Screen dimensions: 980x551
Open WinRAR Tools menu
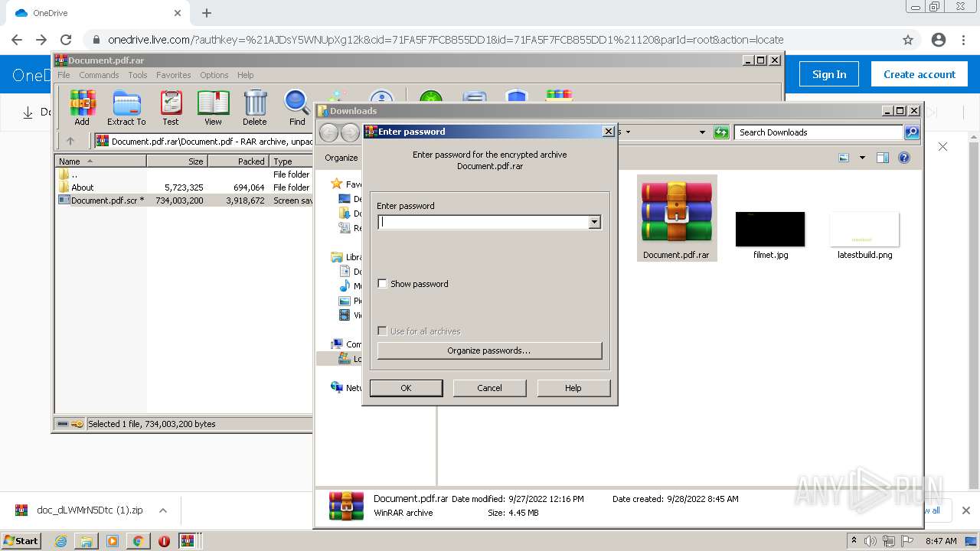138,75
